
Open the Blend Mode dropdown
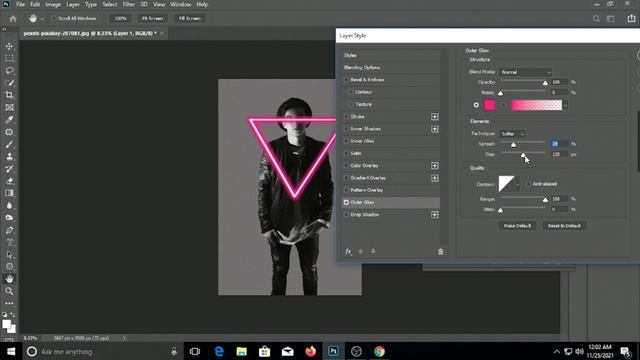coord(525,72)
